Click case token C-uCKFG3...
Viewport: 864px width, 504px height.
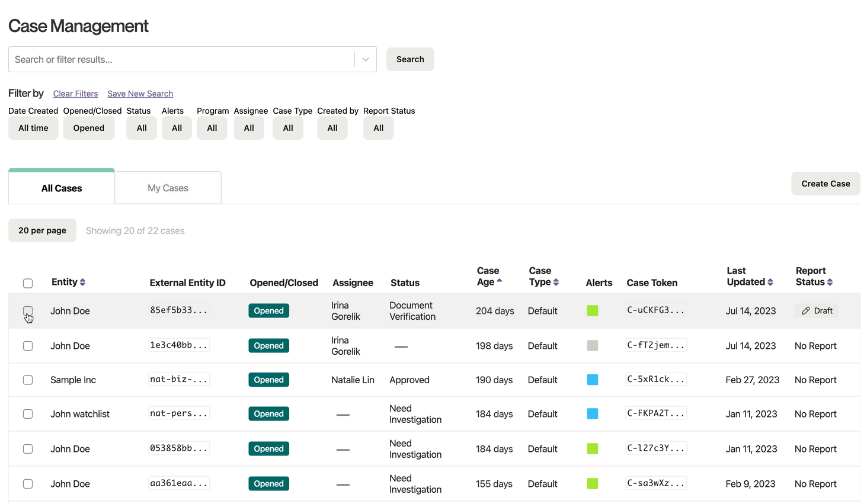pos(656,310)
